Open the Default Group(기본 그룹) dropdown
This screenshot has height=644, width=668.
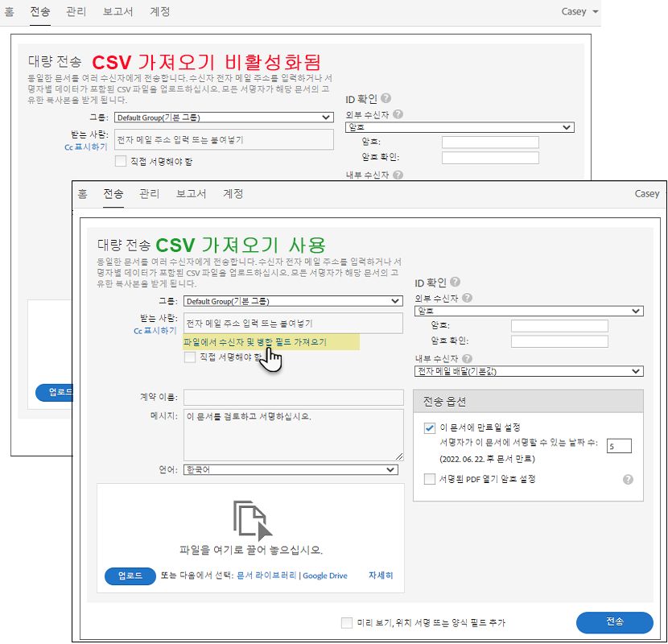293,301
